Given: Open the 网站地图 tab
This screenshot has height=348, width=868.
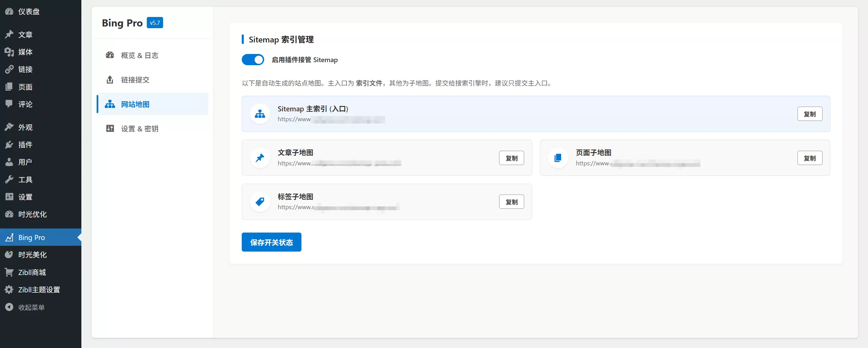Looking at the screenshot, I should point(153,104).
